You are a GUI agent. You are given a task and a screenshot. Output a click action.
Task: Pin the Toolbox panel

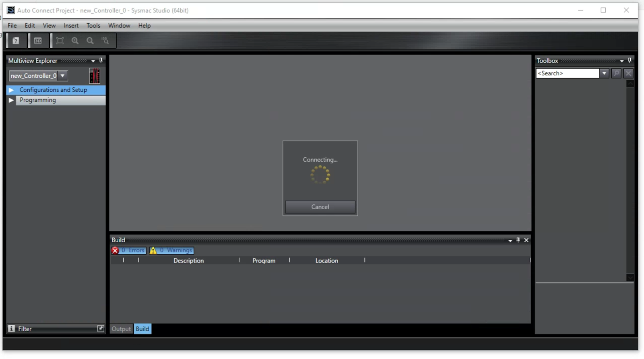(x=630, y=60)
